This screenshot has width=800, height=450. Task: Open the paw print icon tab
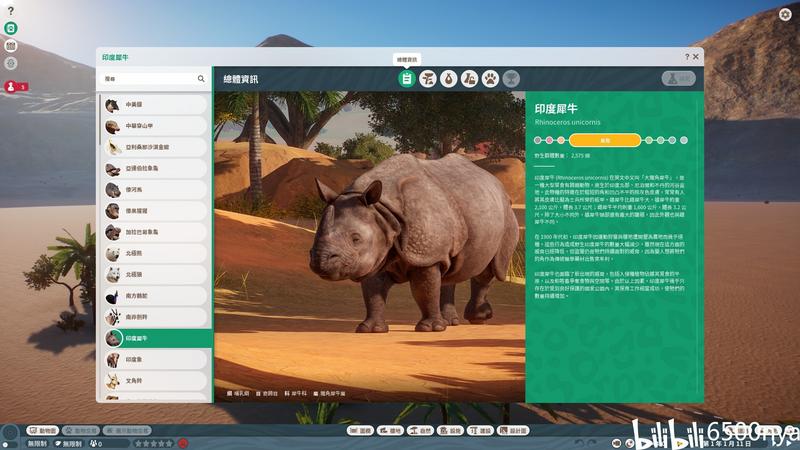pyautogui.click(x=490, y=79)
